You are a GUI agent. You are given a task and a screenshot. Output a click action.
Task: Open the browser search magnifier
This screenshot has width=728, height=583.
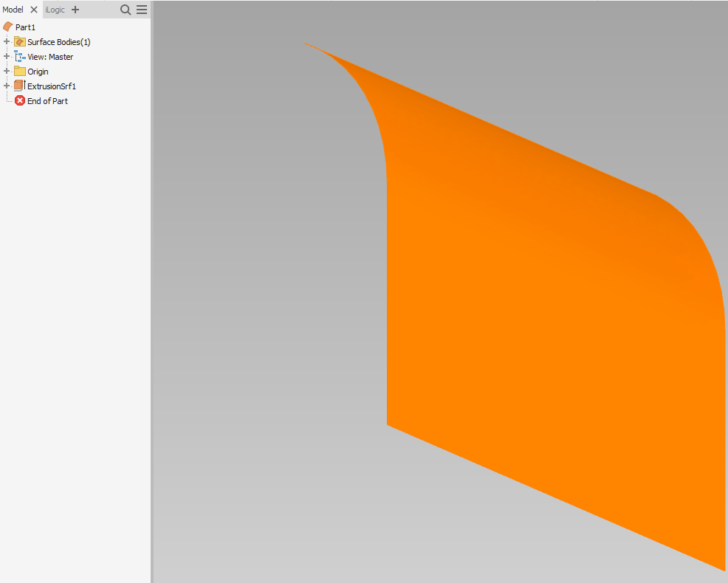coord(126,10)
